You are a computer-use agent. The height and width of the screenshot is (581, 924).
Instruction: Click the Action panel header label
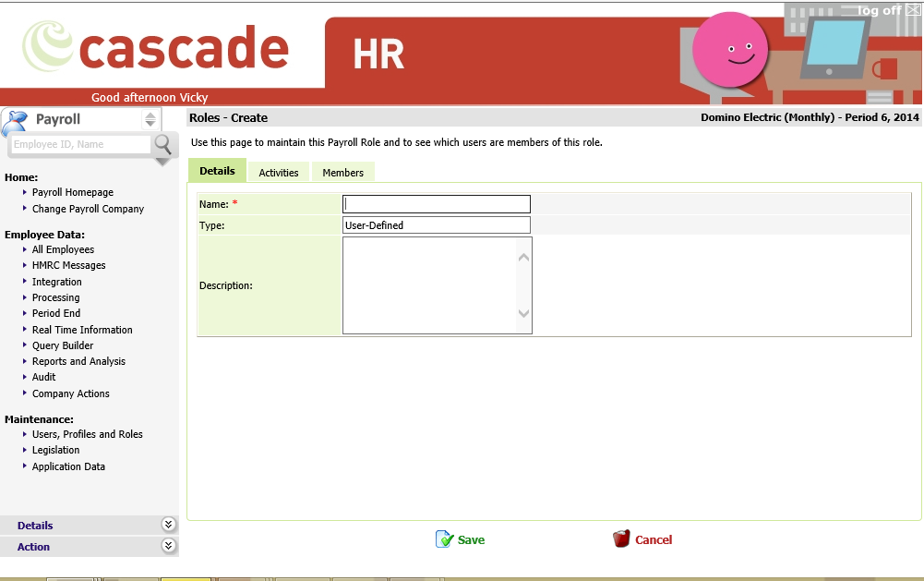[x=33, y=547]
